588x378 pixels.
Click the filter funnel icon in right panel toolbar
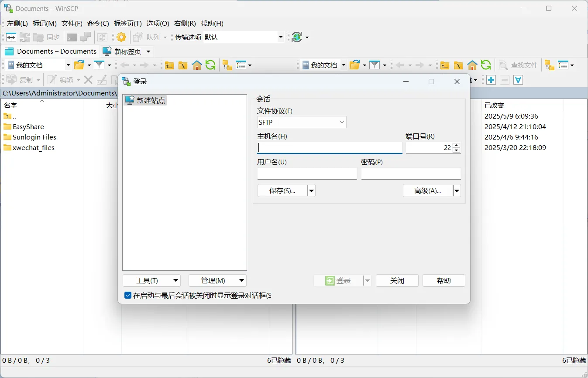[x=375, y=65]
